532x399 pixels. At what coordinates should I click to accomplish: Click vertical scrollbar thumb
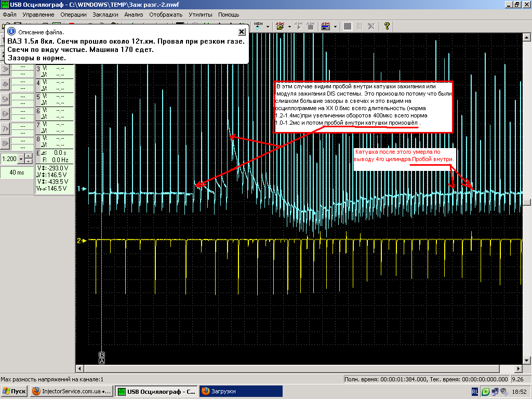point(527,202)
